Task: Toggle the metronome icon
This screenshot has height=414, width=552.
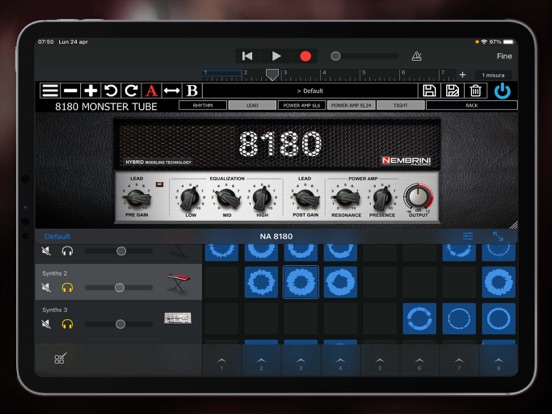Action: 417,56
